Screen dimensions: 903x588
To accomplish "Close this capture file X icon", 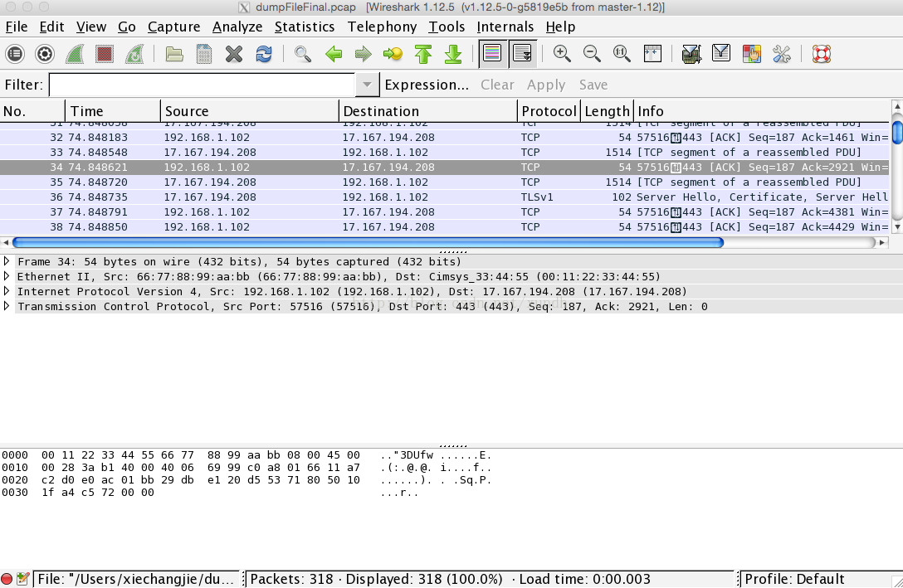I will click(x=234, y=54).
